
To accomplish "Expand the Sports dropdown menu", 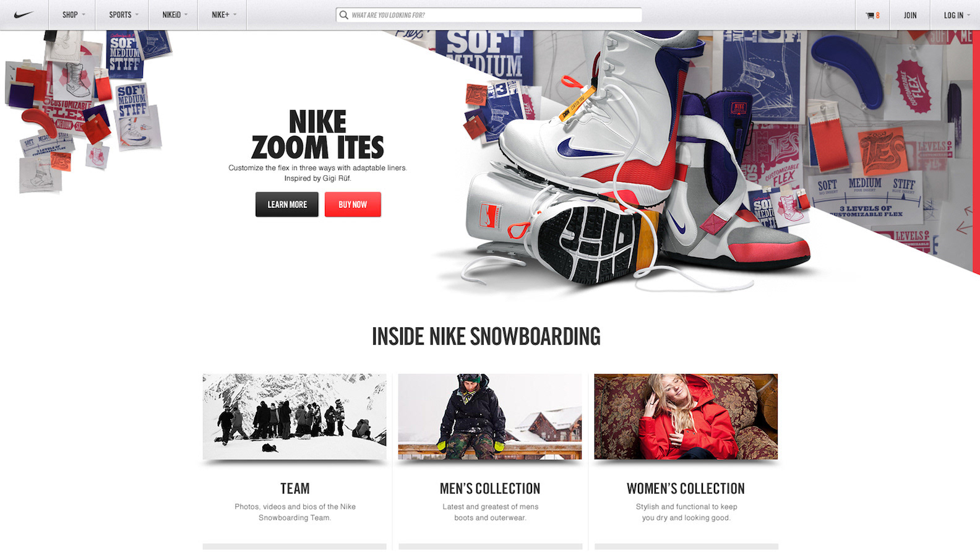I will (123, 15).
